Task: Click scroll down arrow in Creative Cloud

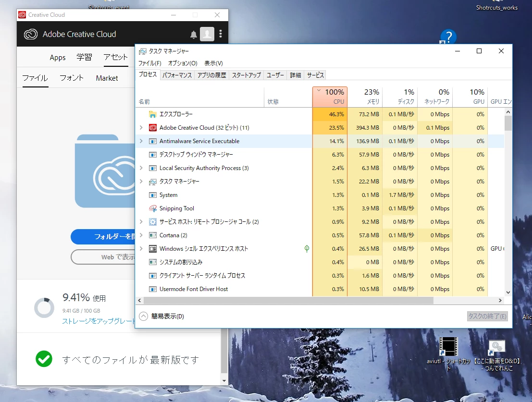Action: [224, 381]
